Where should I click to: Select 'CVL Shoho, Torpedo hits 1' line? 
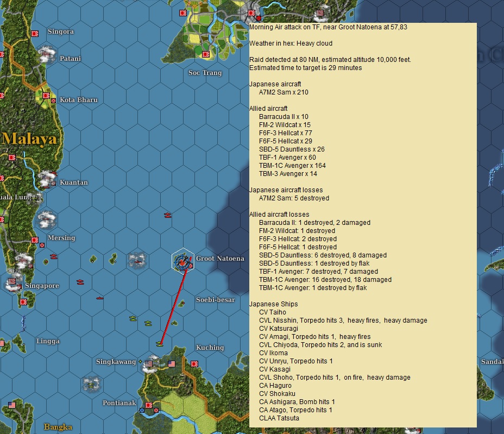click(335, 378)
